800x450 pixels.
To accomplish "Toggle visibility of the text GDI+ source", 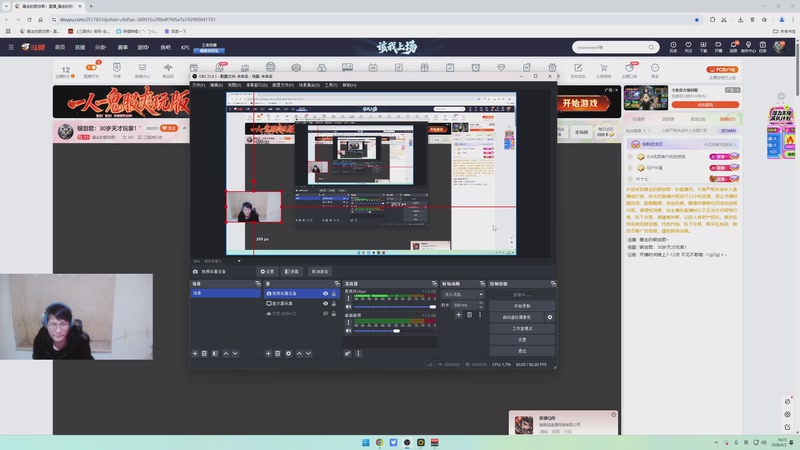I will (325, 313).
